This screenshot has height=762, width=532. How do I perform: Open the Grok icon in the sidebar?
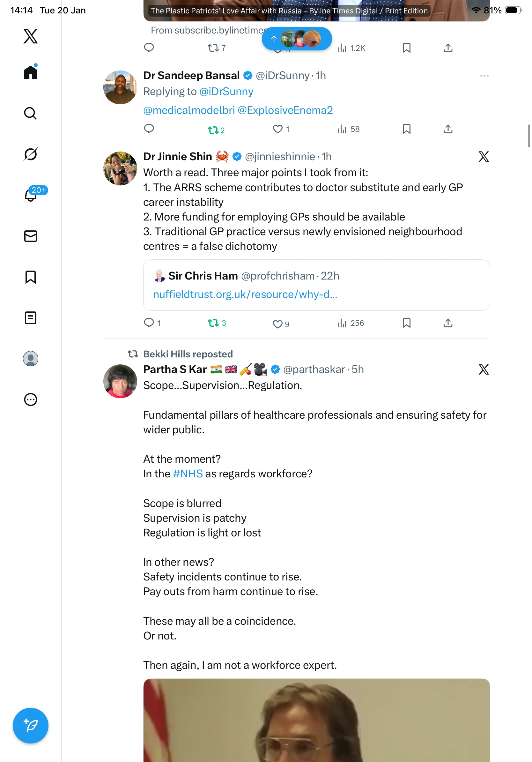[31, 154]
